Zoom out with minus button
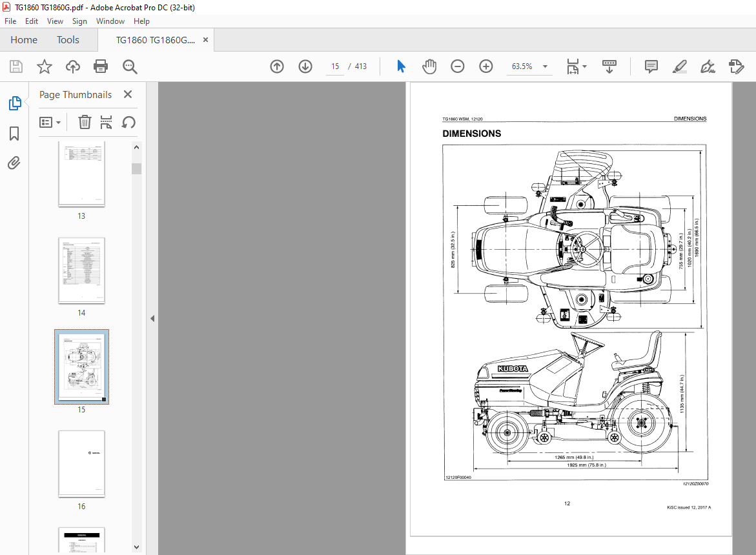This screenshot has width=756, height=555. coord(458,66)
